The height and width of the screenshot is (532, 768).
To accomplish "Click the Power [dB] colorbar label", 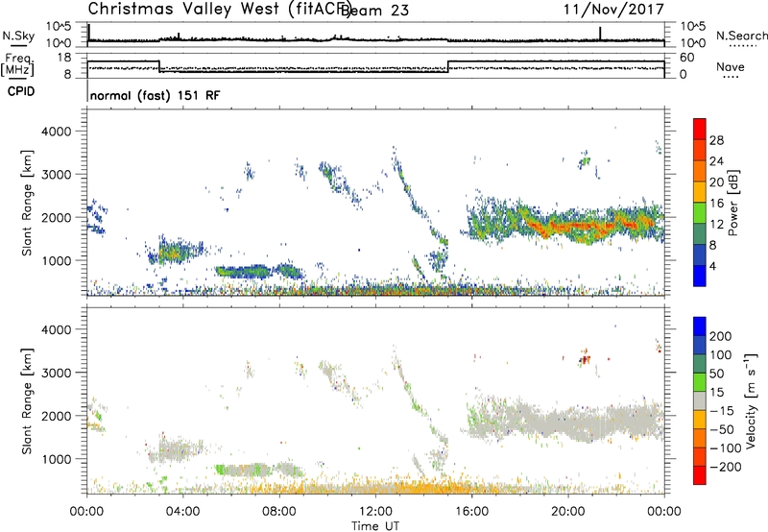I will [x=732, y=203].
